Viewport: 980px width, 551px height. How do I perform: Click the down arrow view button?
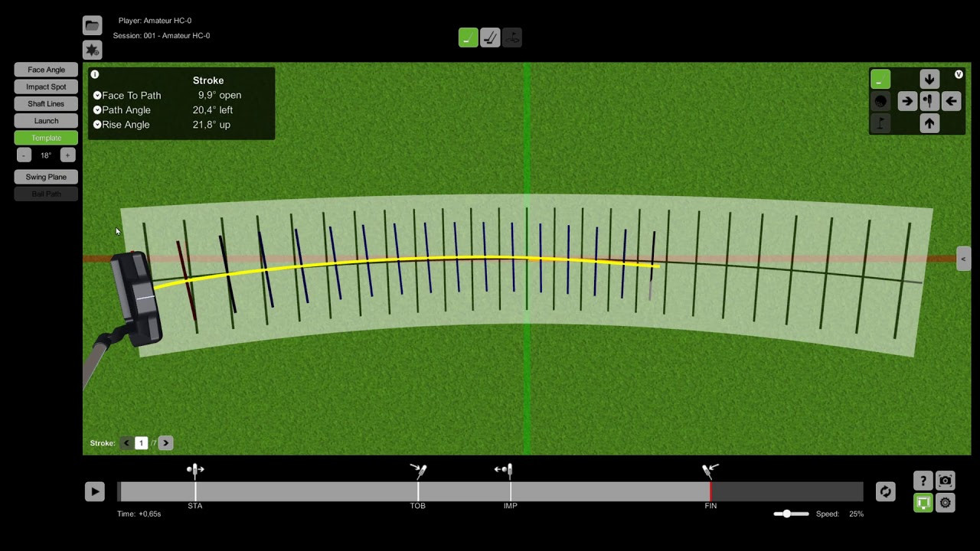tap(929, 79)
